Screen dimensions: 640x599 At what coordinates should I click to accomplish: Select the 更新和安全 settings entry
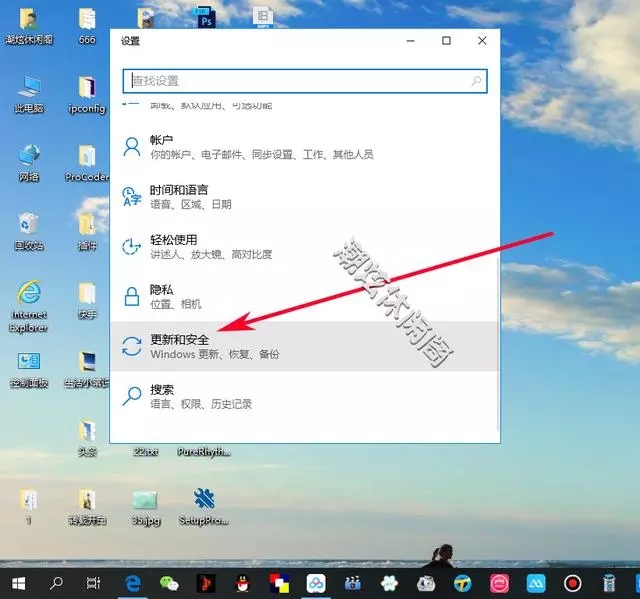pos(304,346)
